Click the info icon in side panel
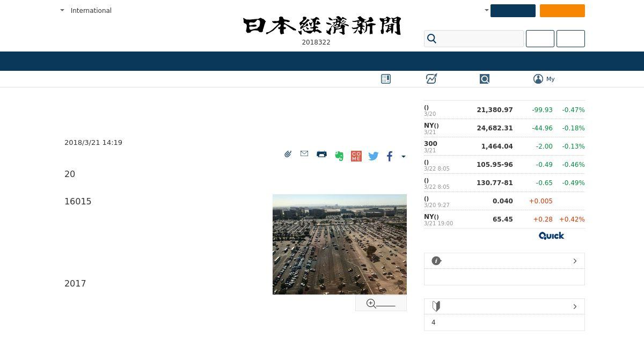This screenshot has height=338, width=644. 436,261
